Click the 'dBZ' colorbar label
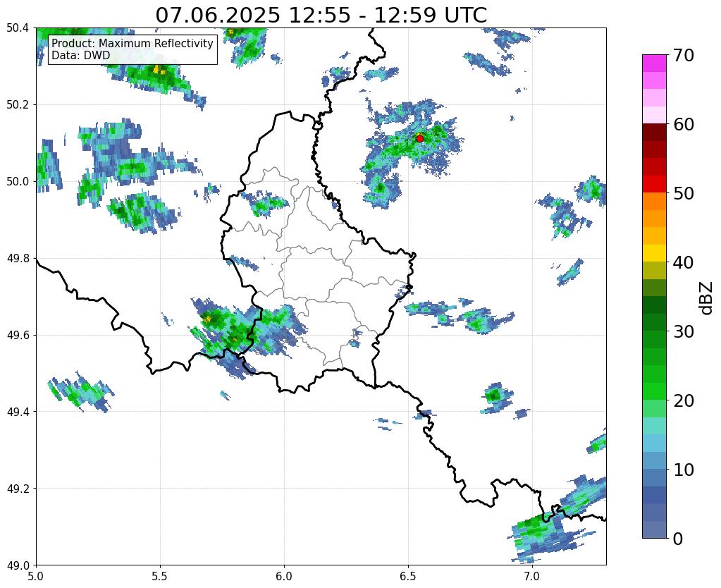This screenshot has height=588, width=721. tap(707, 298)
